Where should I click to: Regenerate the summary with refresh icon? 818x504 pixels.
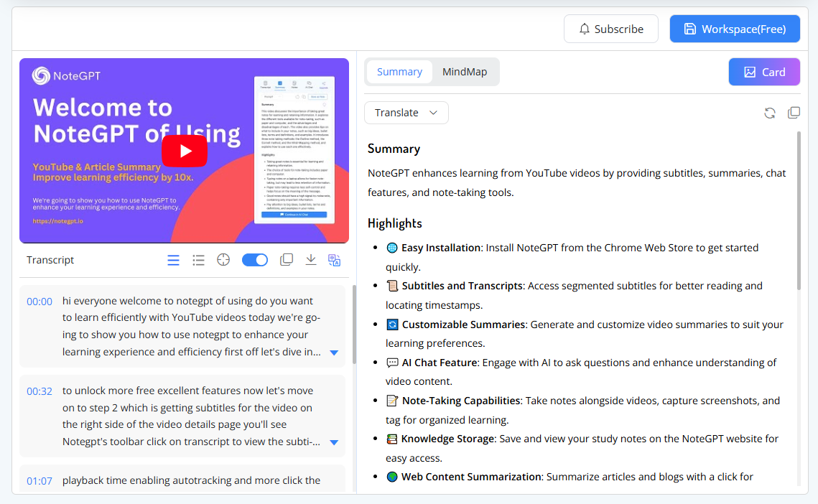point(769,113)
